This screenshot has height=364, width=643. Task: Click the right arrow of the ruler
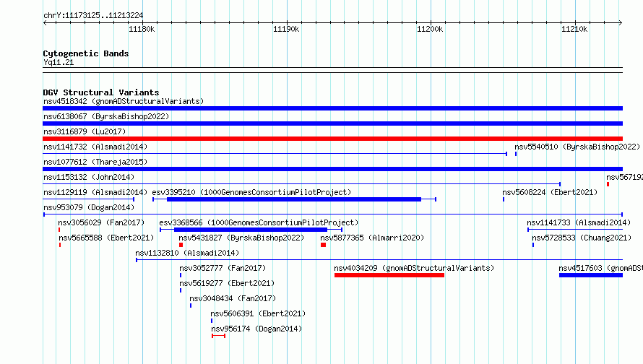(x=621, y=22)
